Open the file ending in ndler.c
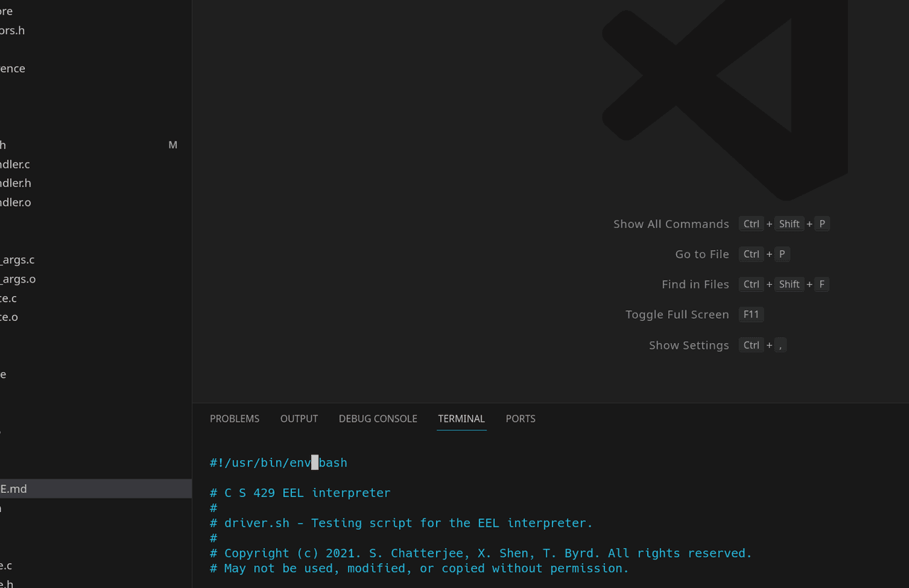The width and height of the screenshot is (909, 588). pyautogui.click(x=15, y=164)
